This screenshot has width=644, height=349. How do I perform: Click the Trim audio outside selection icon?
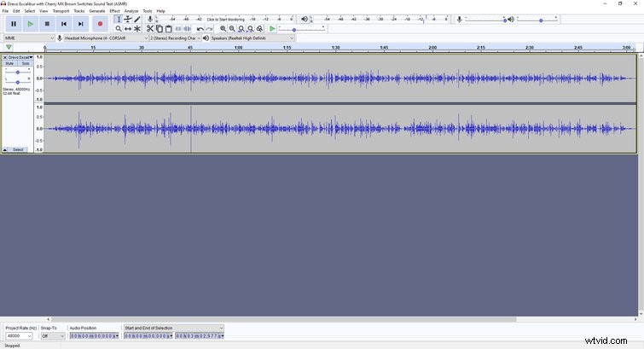point(178,29)
